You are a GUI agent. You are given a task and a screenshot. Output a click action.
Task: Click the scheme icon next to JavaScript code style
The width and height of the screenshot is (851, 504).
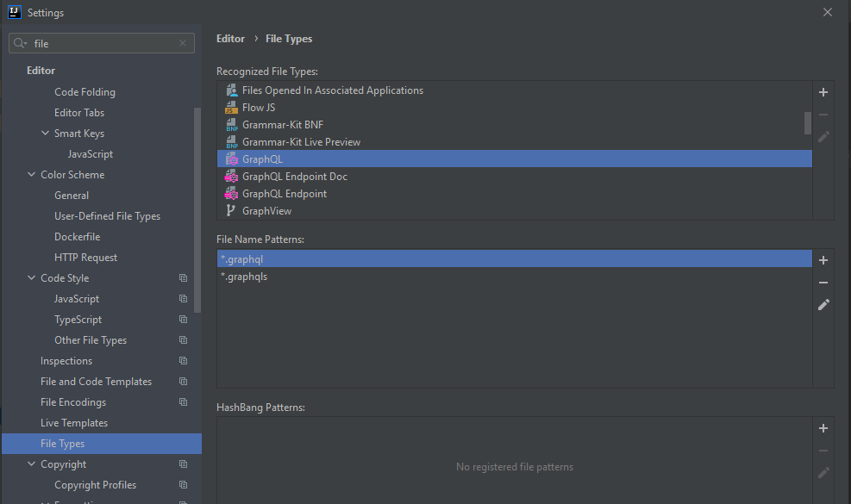point(182,298)
